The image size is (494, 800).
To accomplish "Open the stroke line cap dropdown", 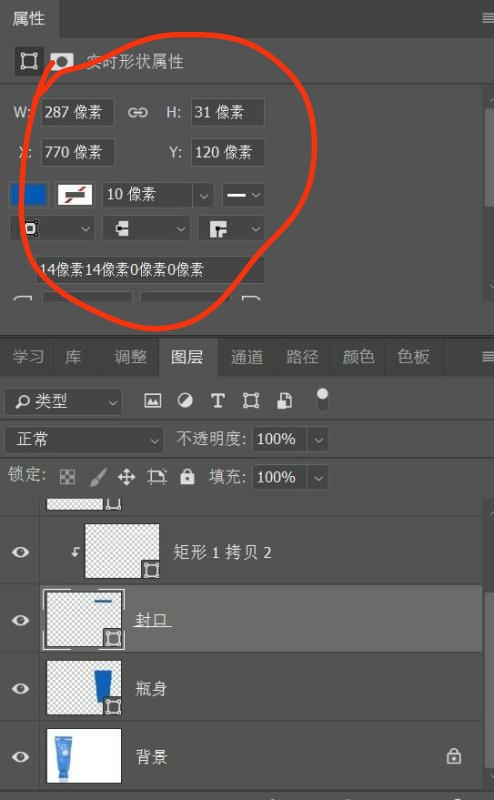I will tap(146, 228).
